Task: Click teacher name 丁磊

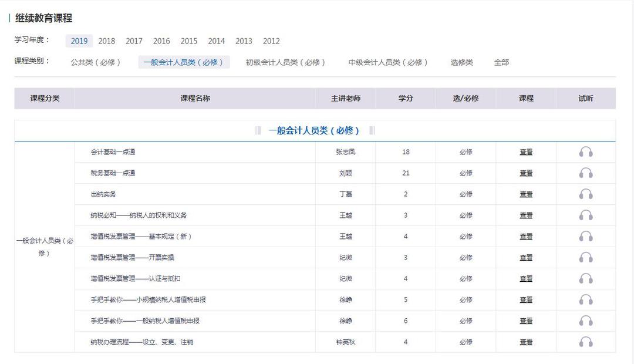Action: coord(346,194)
